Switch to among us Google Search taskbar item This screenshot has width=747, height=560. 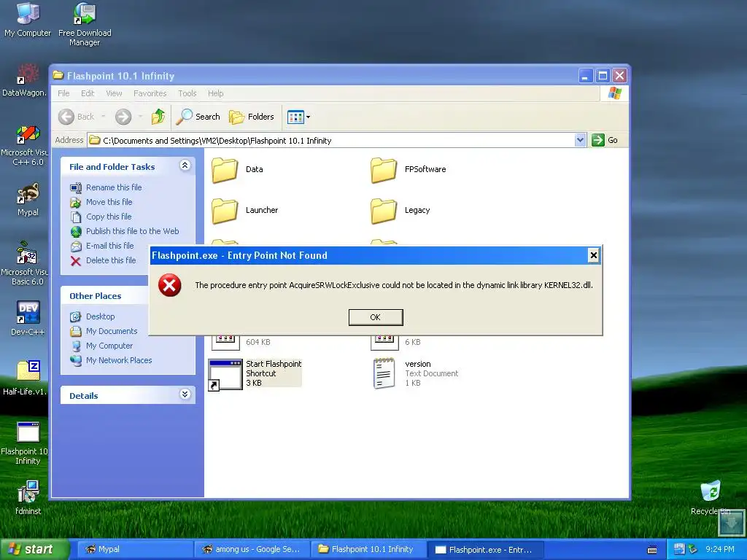(252, 550)
